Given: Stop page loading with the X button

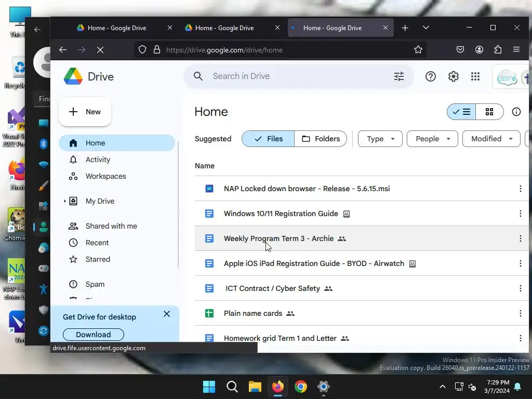Looking at the screenshot, I should [x=100, y=50].
